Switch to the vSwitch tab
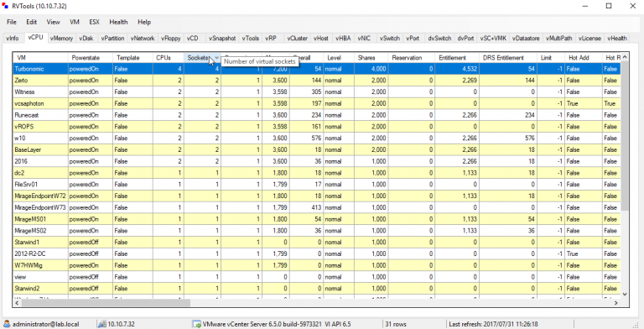This screenshot has height=329, width=644. pos(389,39)
